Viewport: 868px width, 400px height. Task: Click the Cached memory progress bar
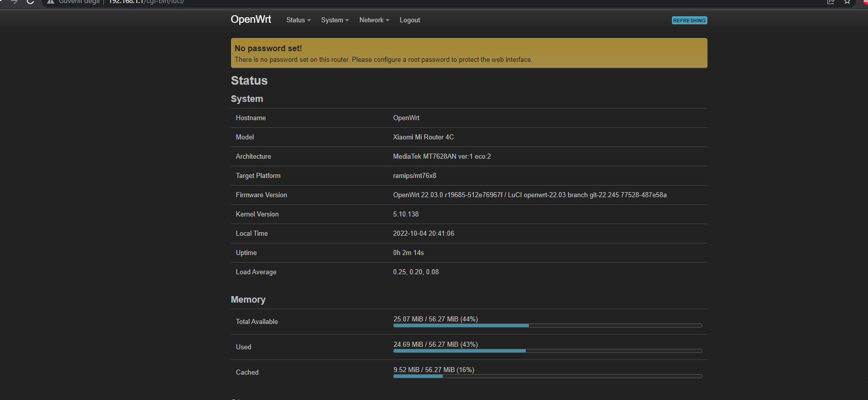547,376
